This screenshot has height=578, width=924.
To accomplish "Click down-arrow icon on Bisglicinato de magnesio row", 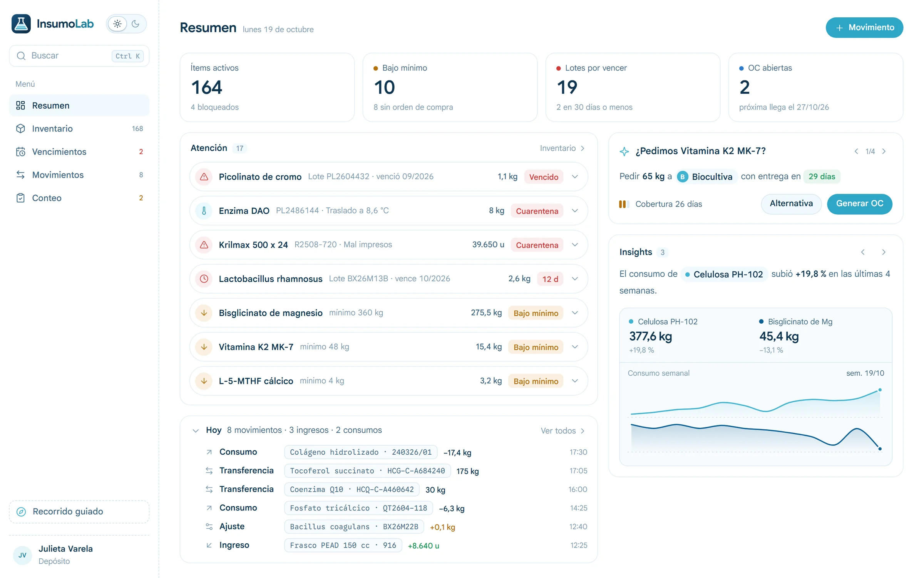I will tap(204, 313).
